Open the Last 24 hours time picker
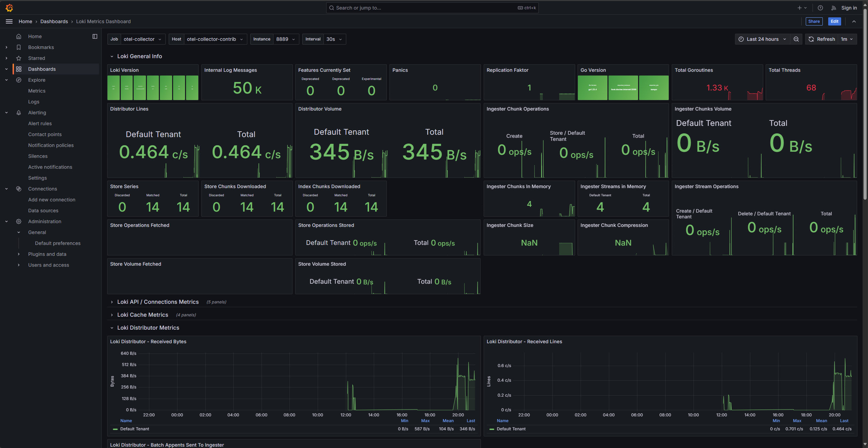 click(762, 39)
